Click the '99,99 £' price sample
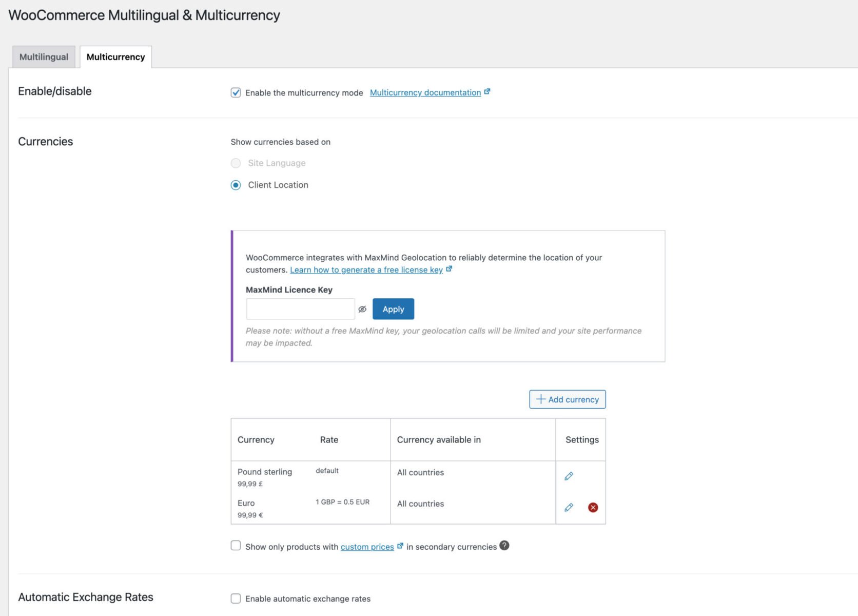This screenshot has width=858, height=616. pos(250,484)
